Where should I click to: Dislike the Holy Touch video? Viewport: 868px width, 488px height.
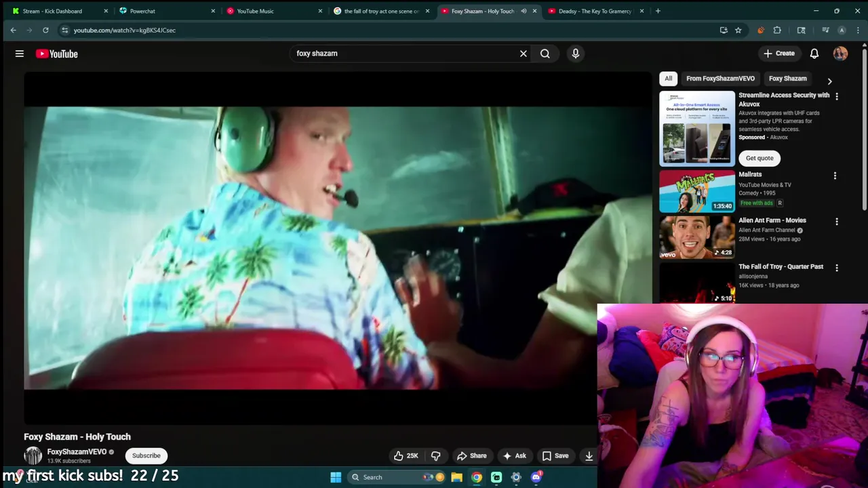436,455
